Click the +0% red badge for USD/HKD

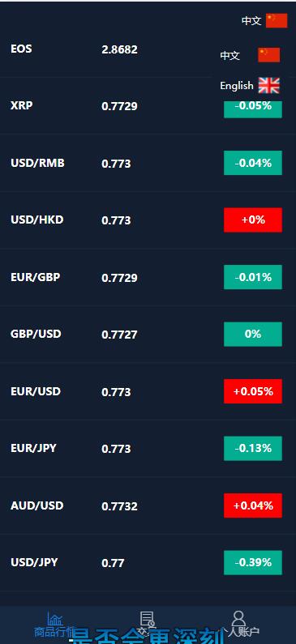click(253, 220)
